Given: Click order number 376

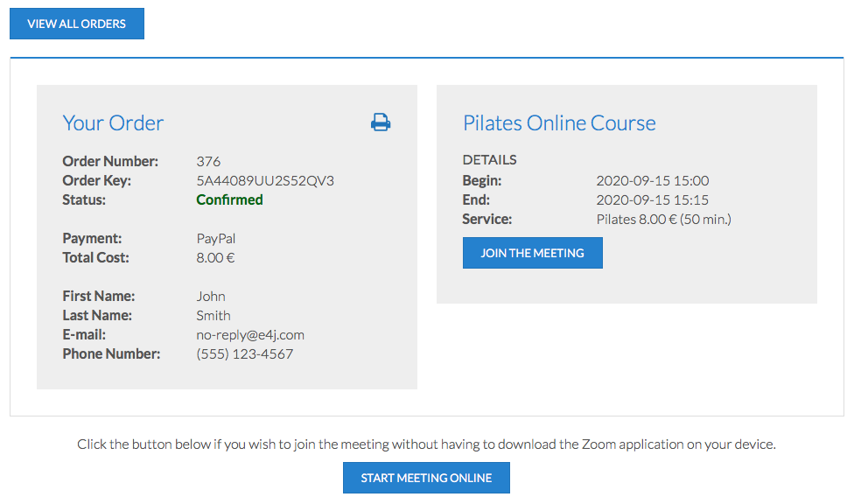Looking at the screenshot, I should pyautogui.click(x=208, y=162).
